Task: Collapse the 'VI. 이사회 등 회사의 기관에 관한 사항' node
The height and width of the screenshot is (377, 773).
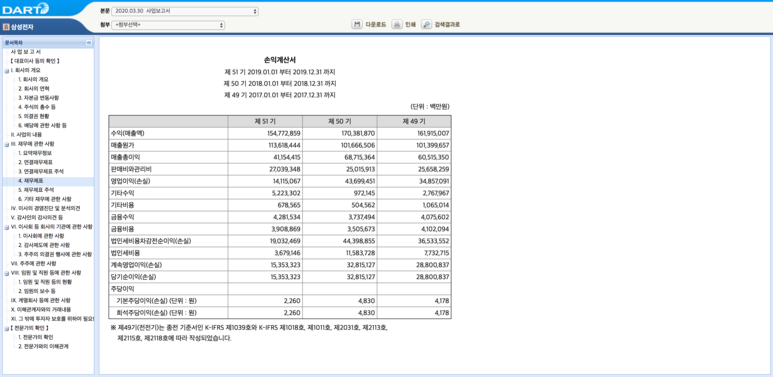Action: pos(6,227)
